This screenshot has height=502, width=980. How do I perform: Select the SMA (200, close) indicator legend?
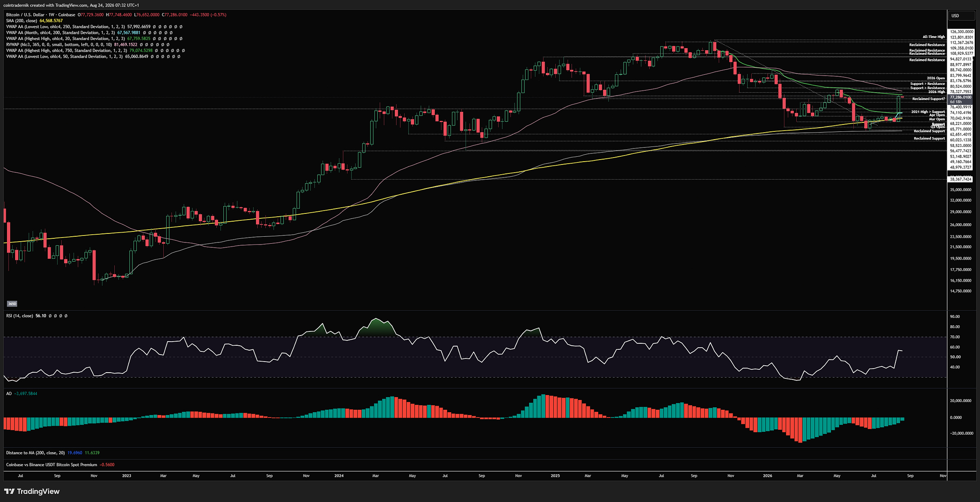click(22, 21)
